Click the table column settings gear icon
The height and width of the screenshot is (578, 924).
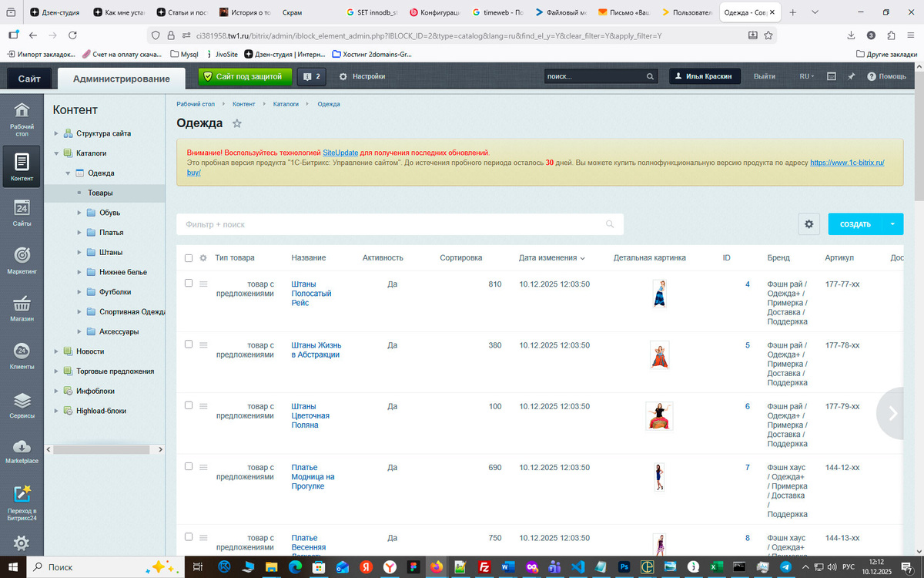pos(203,258)
